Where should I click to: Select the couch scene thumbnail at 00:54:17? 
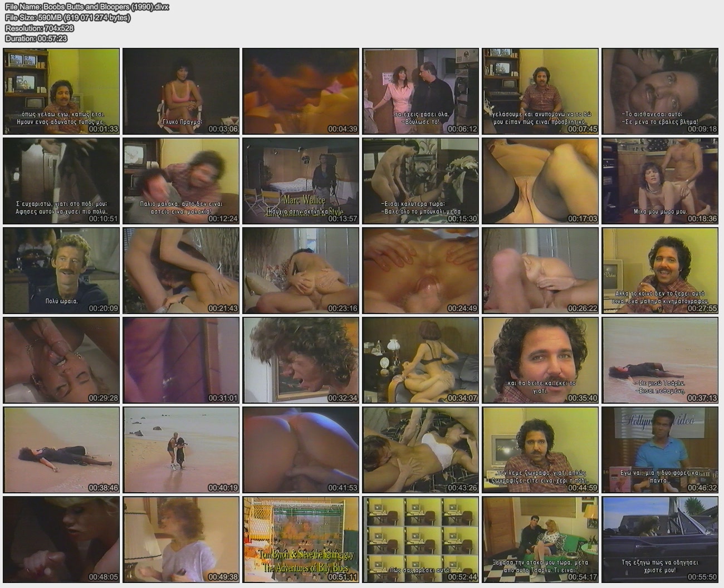coord(540,540)
